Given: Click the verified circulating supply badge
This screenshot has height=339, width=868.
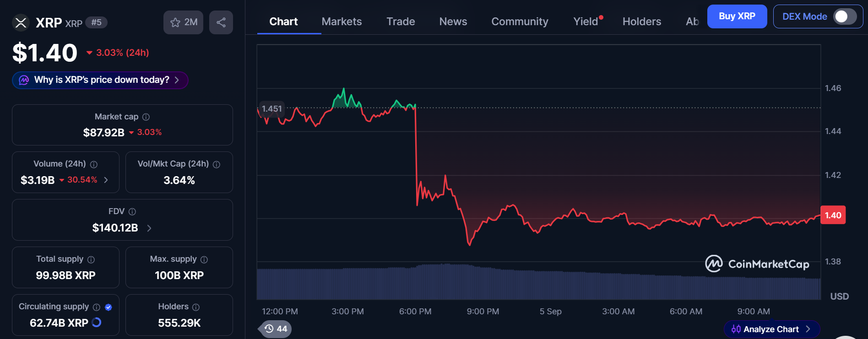Looking at the screenshot, I should 108,307.
